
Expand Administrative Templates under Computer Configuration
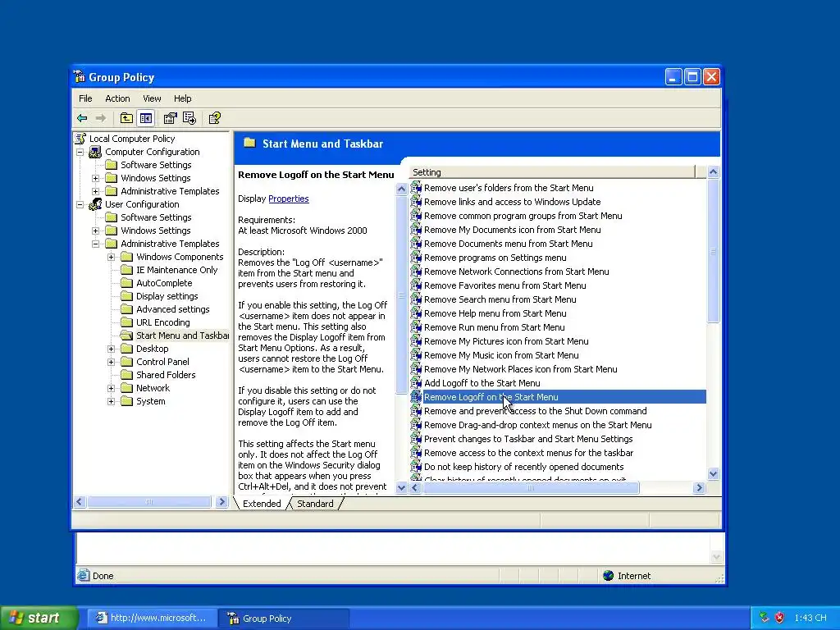click(x=95, y=191)
